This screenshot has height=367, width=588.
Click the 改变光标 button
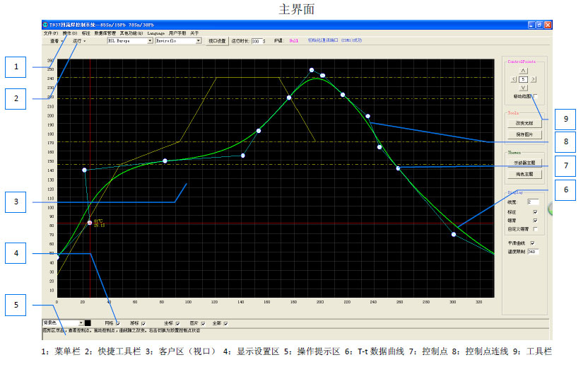[524, 123]
